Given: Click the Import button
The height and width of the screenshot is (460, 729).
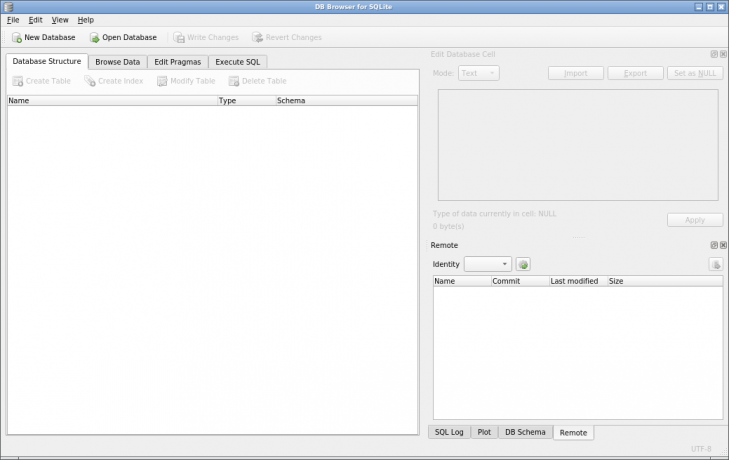Looking at the screenshot, I should click(x=576, y=73).
